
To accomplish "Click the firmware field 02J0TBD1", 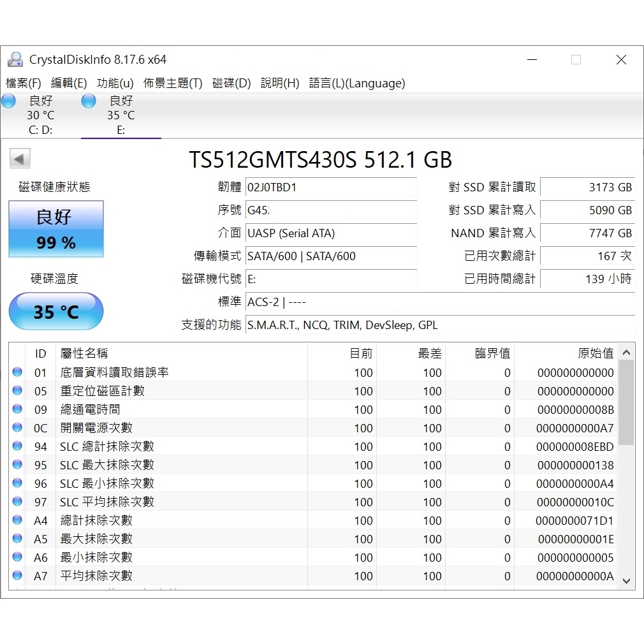I will tap(331, 187).
